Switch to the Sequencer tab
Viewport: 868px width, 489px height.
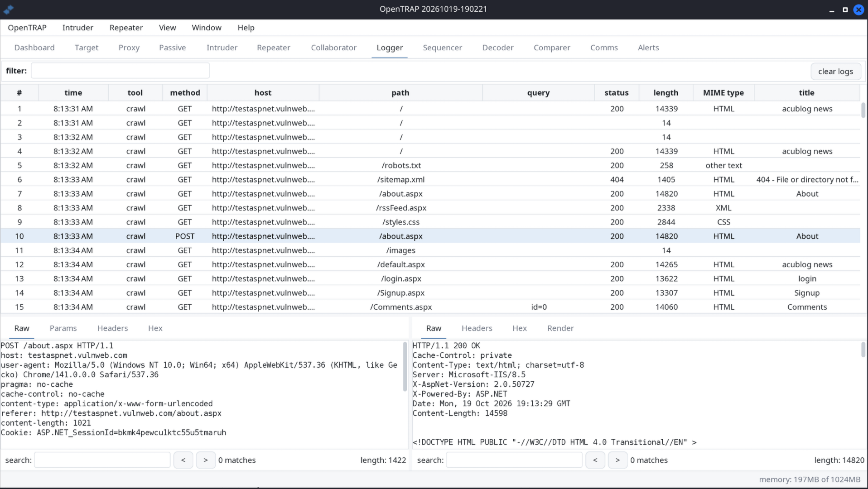tap(443, 48)
